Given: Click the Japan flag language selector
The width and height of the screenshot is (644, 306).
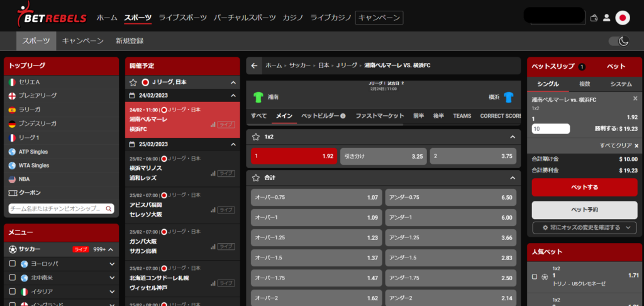Looking at the screenshot, I should [x=623, y=18].
